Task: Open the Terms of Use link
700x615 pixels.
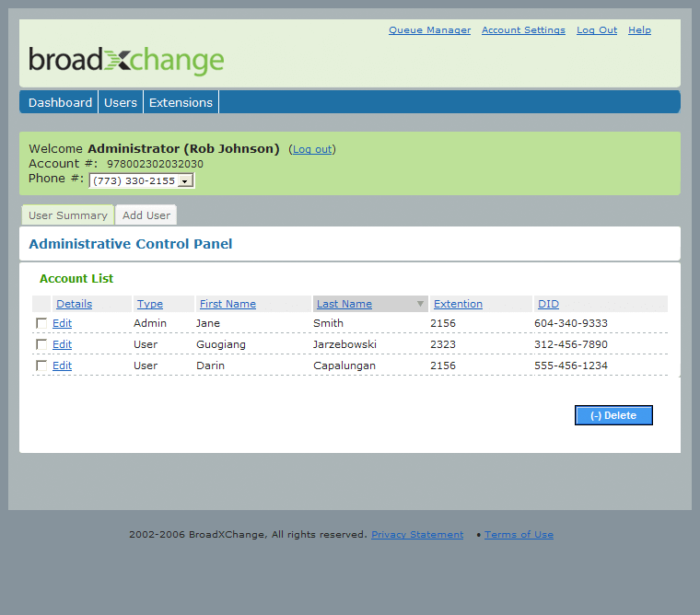Action: pyautogui.click(x=519, y=534)
